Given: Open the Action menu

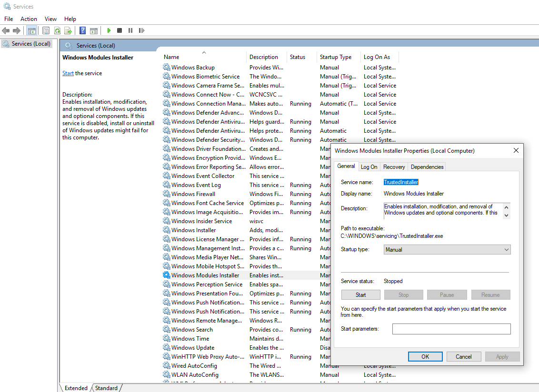Looking at the screenshot, I should point(29,19).
